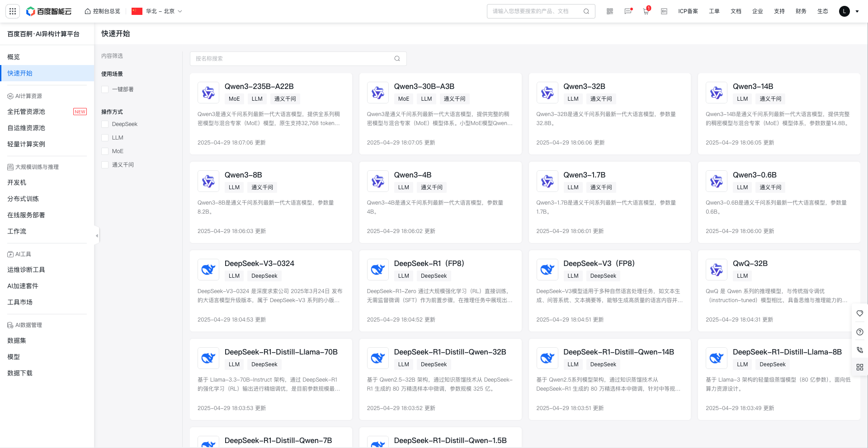
Task: Open 生态 in top navigation
Action: [x=823, y=11]
